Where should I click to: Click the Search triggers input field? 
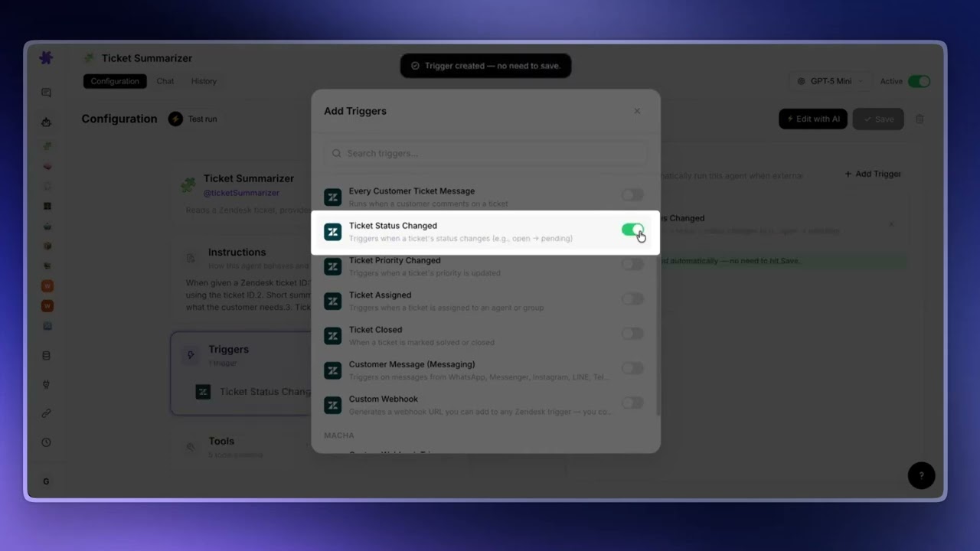485,153
